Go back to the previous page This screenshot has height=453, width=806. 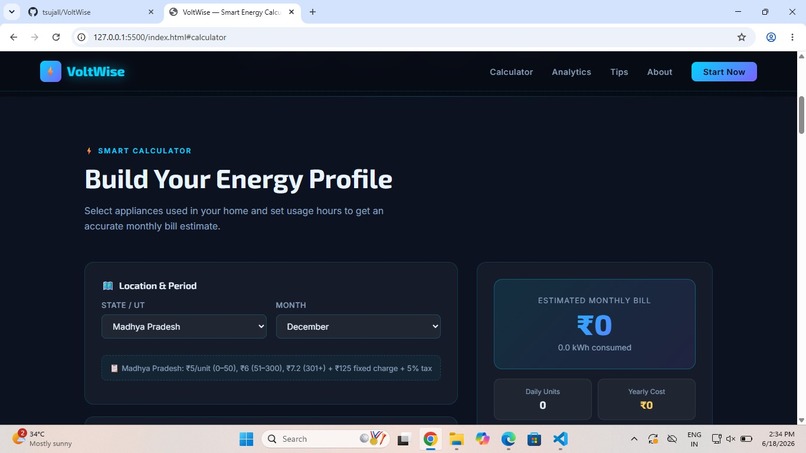(x=14, y=37)
